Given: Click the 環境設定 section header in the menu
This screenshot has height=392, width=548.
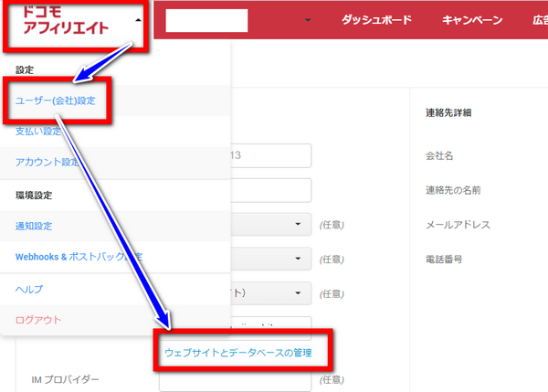Looking at the screenshot, I should click(x=34, y=196).
